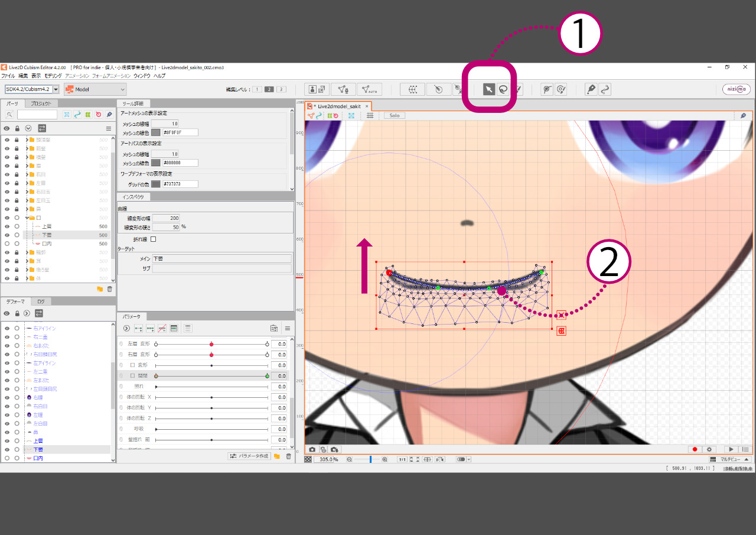Open the マルチビュー dropdown
The width and height of the screenshot is (756, 535).
coord(729,459)
